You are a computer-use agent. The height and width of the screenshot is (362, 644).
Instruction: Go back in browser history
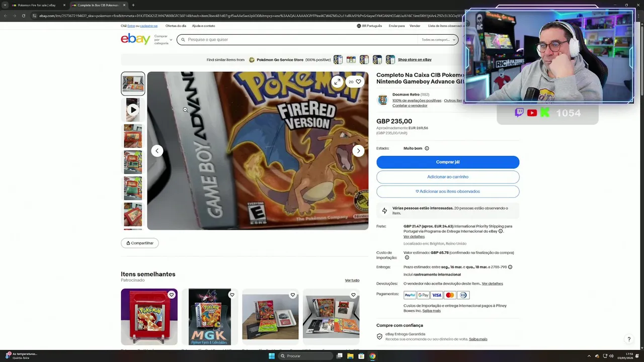tap(5, 16)
